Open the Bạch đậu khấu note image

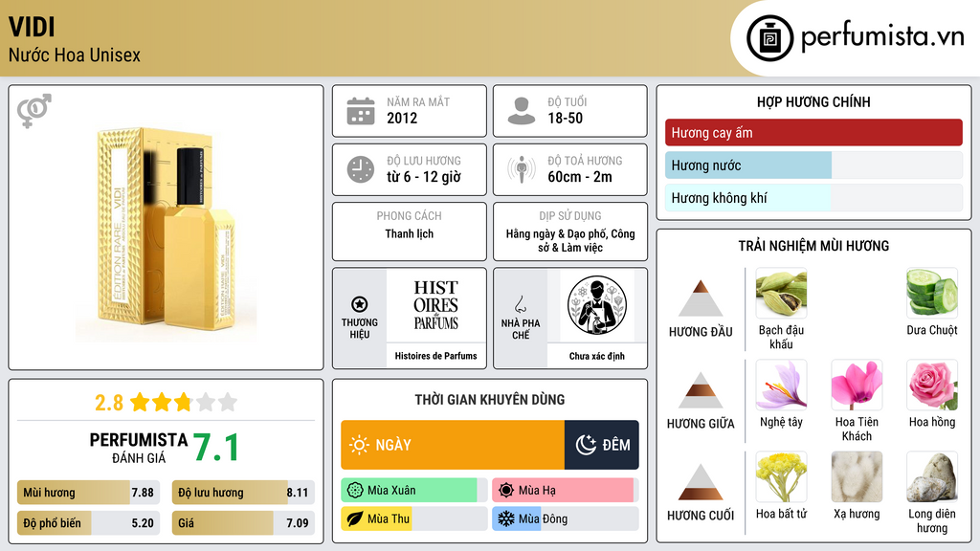[x=781, y=294]
